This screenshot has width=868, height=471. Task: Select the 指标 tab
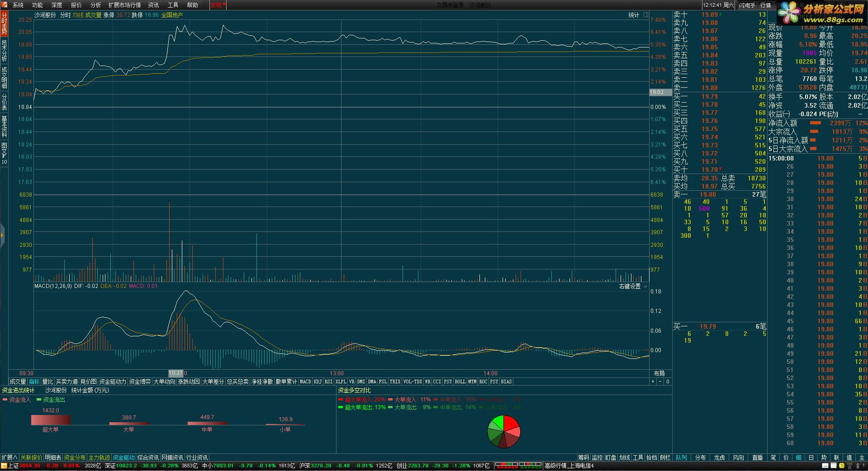(x=34, y=382)
